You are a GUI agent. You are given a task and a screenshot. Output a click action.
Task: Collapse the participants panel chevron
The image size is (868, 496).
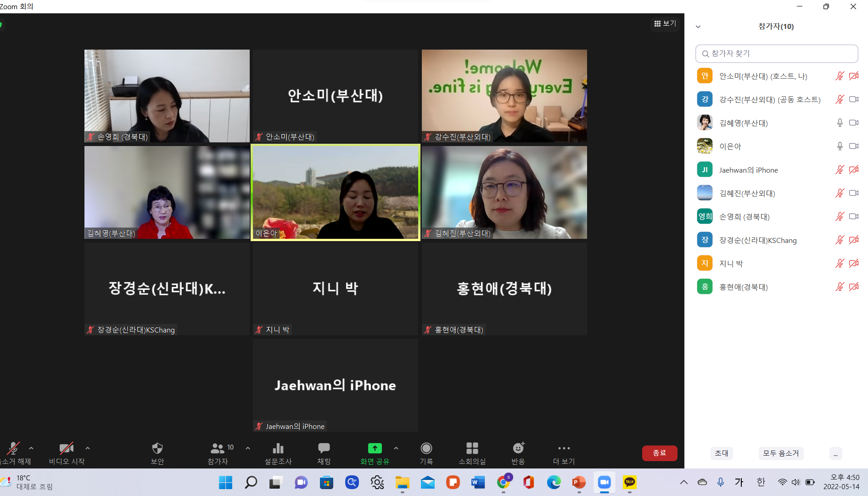coord(698,27)
